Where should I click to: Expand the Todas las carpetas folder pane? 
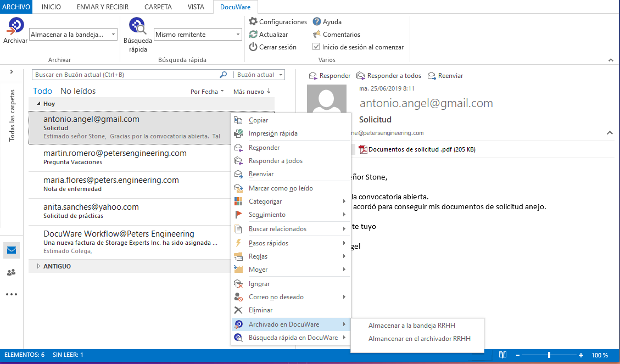[12, 72]
